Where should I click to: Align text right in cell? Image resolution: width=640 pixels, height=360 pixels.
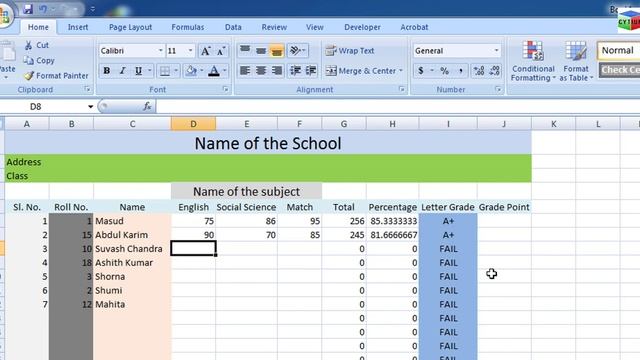(x=277, y=71)
